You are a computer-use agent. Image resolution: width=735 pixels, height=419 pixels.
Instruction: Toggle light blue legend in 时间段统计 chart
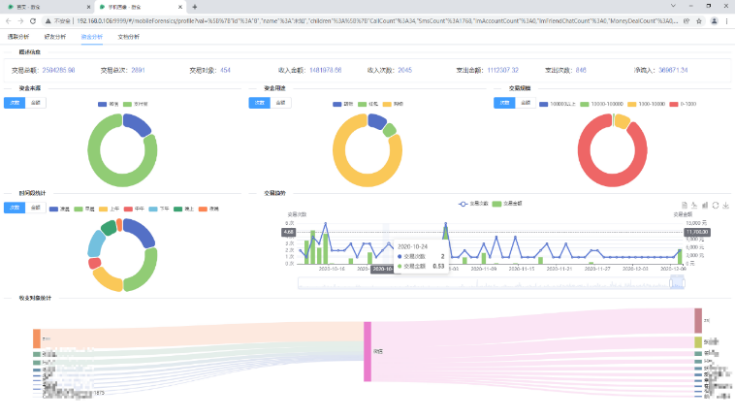click(158, 209)
